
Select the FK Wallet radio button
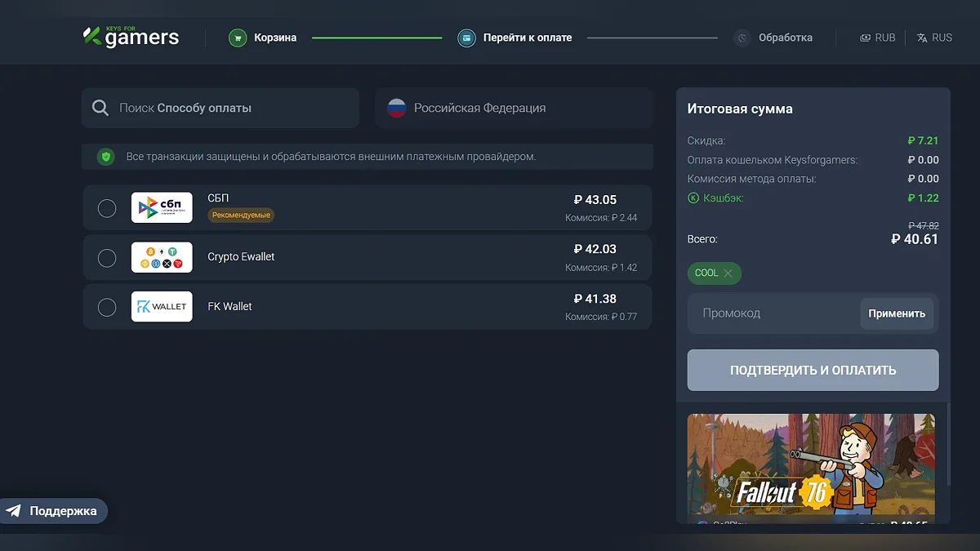pyautogui.click(x=107, y=307)
